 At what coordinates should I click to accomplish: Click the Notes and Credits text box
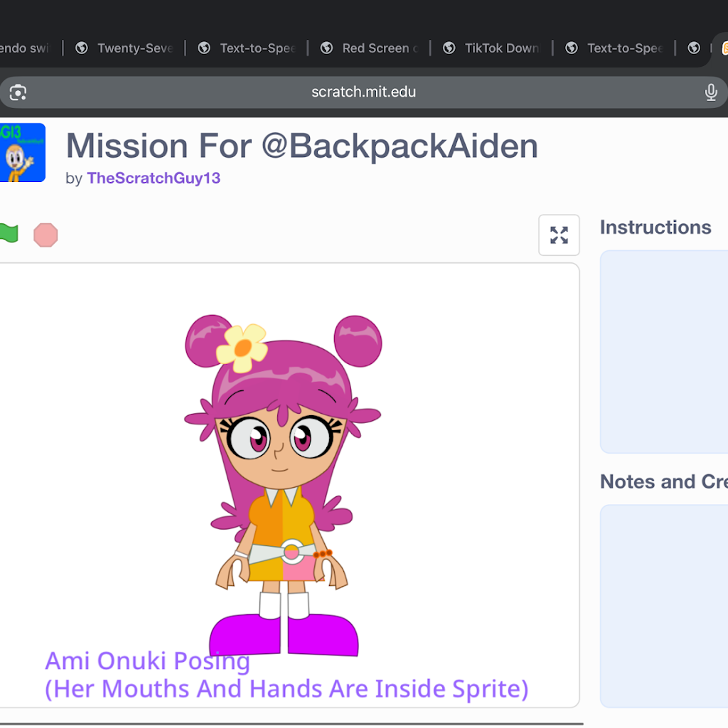point(664,606)
